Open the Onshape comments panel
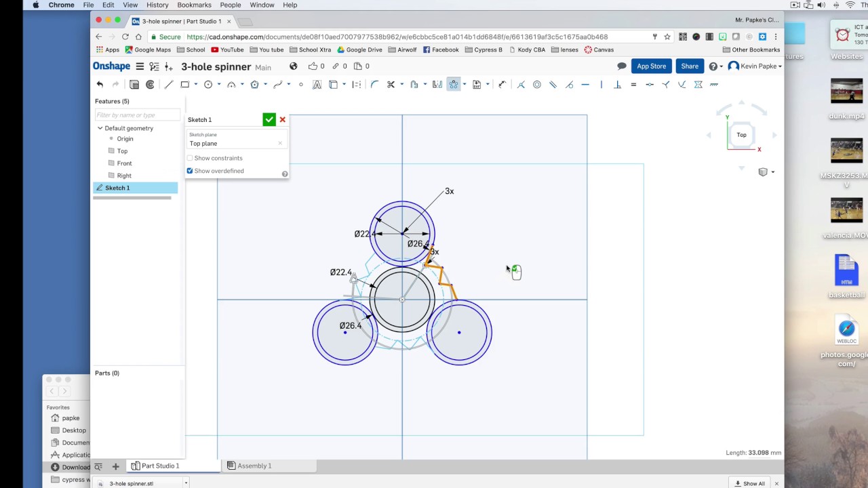This screenshot has height=488, width=868. (x=621, y=66)
